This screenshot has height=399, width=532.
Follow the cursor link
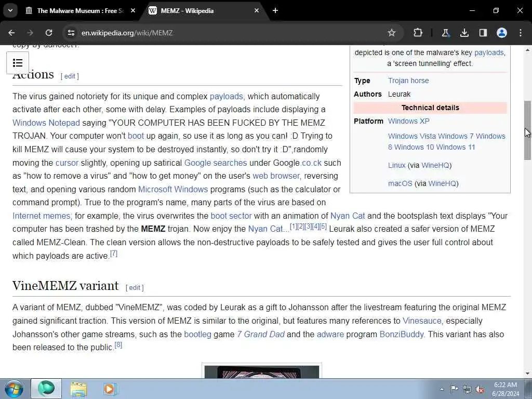(x=67, y=163)
